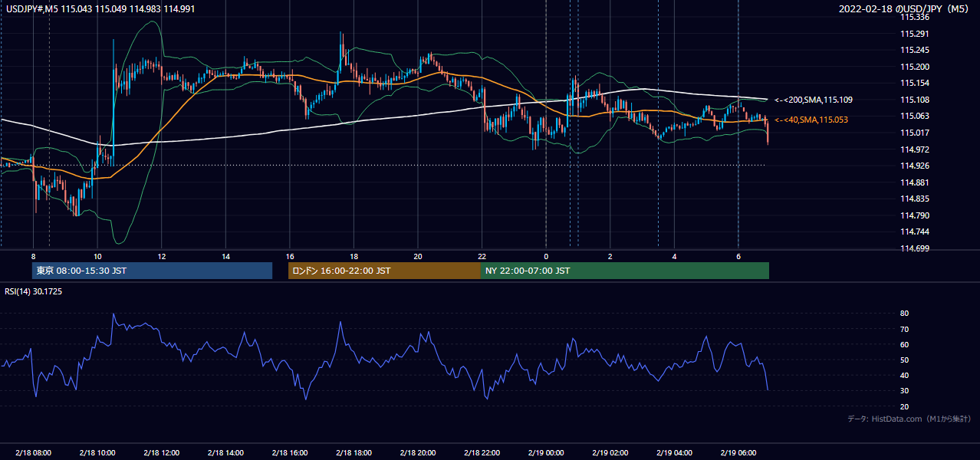Click the 114.790 price axis label
This screenshot has width=980, height=460.
tap(915, 215)
